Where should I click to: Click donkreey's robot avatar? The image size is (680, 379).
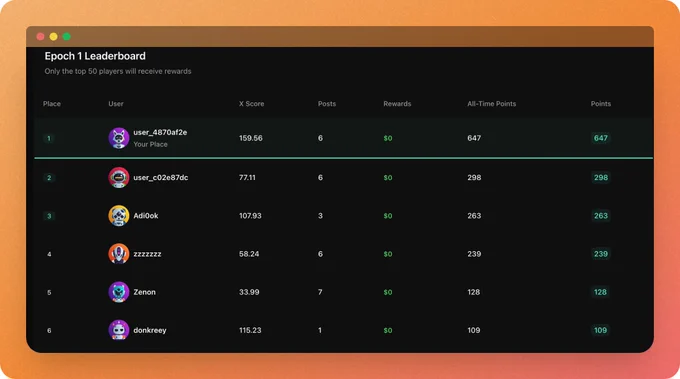coord(118,330)
